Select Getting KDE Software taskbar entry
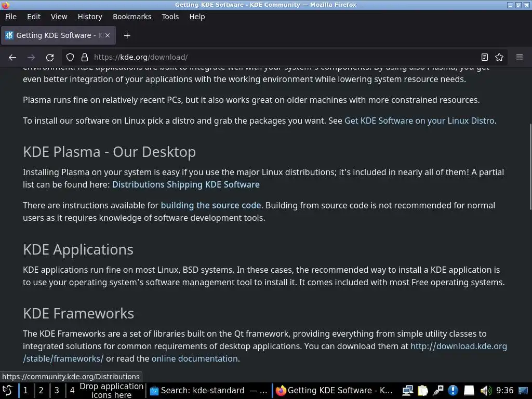The image size is (532, 399). coord(335,391)
